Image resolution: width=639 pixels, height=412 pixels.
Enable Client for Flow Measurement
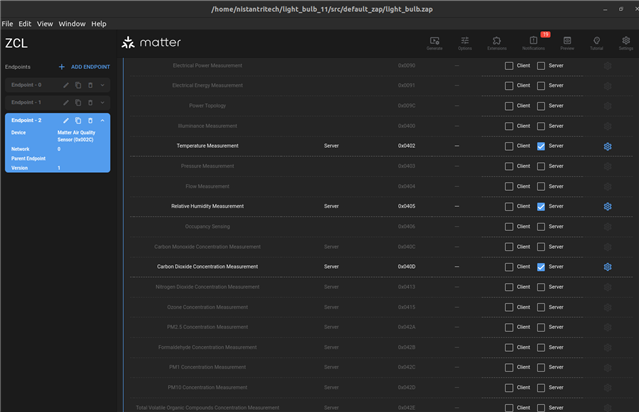point(509,186)
